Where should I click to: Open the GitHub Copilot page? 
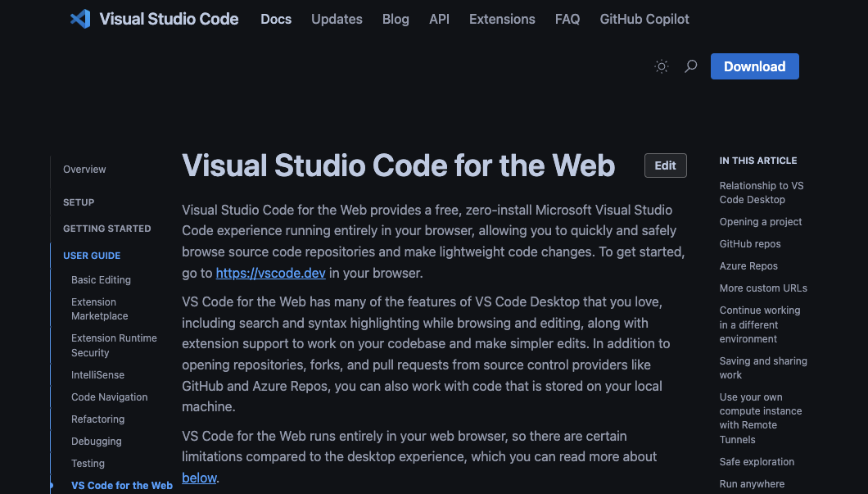[x=644, y=19]
